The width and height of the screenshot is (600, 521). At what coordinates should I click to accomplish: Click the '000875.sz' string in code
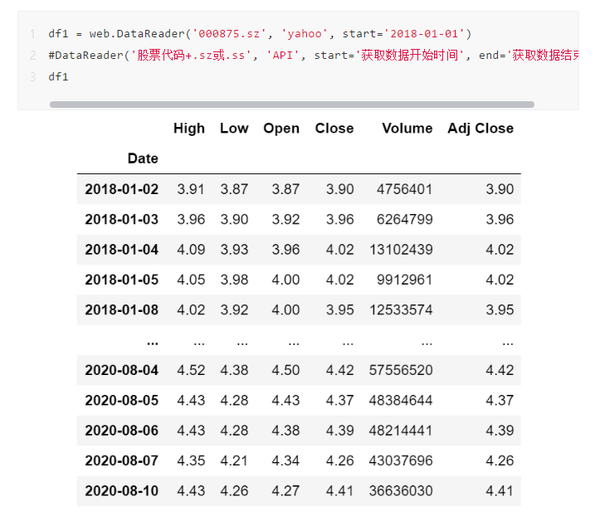(x=229, y=34)
